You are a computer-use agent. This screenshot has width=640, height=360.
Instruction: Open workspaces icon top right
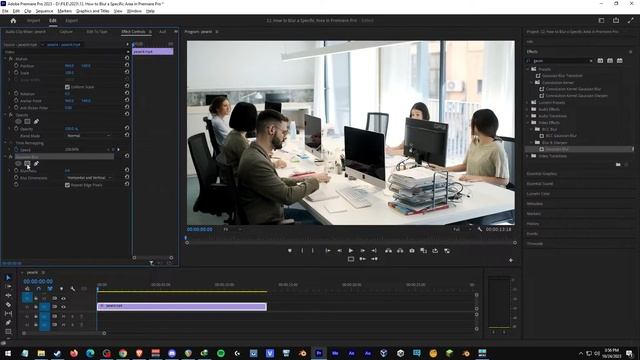[x=601, y=20]
